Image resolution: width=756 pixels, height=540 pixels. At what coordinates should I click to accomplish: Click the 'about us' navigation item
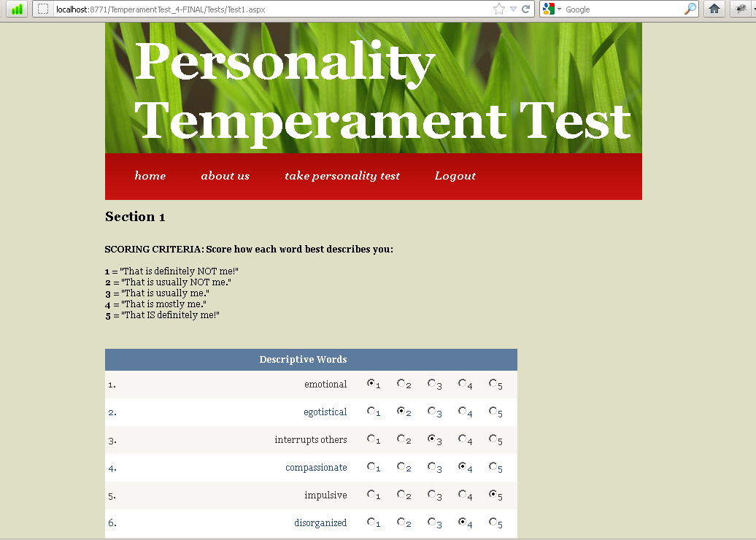pos(225,176)
